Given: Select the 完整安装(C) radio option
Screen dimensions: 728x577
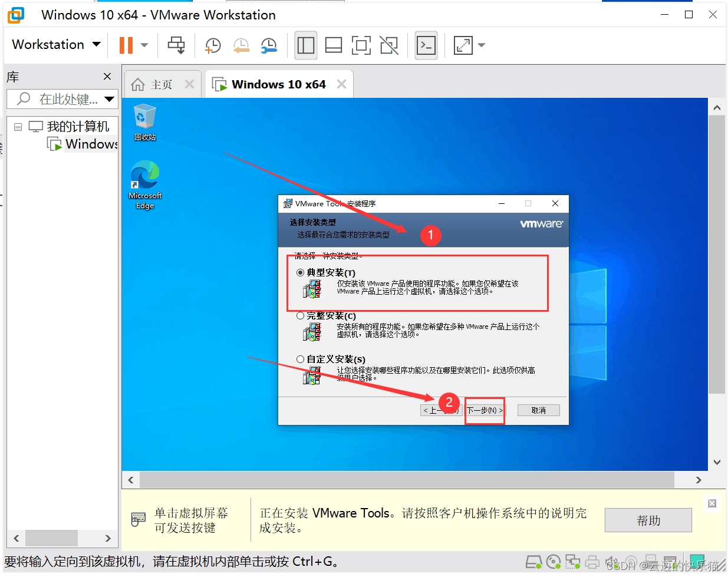Looking at the screenshot, I should click(x=301, y=316).
